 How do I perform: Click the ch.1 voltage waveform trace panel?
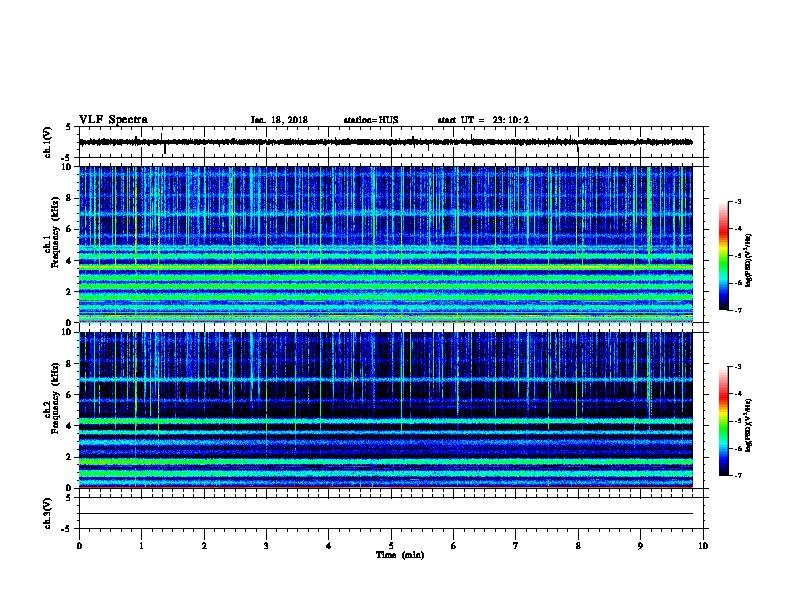pos(390,142)
